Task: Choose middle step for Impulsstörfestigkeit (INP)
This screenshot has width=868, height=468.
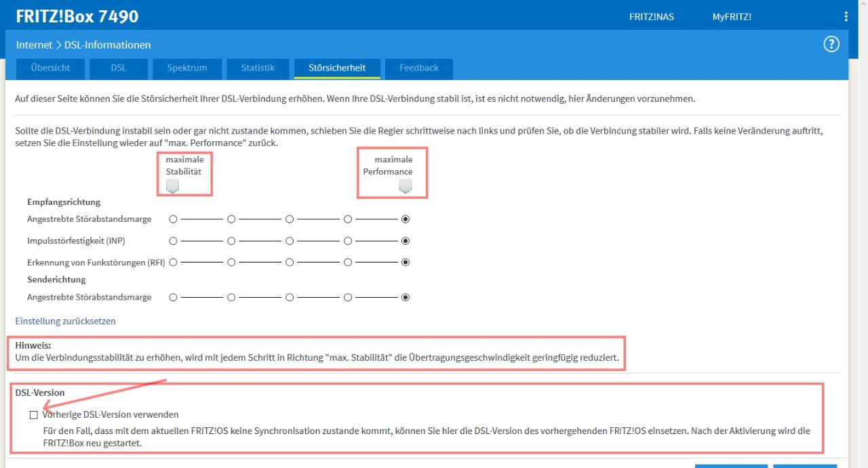Action: 290,241
